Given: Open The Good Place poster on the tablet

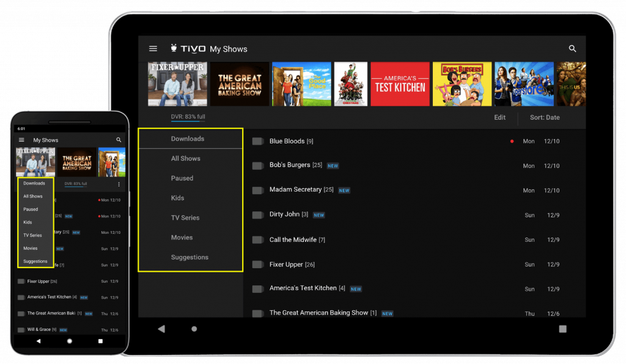Looking at the screenshot, I should (301, 84).
